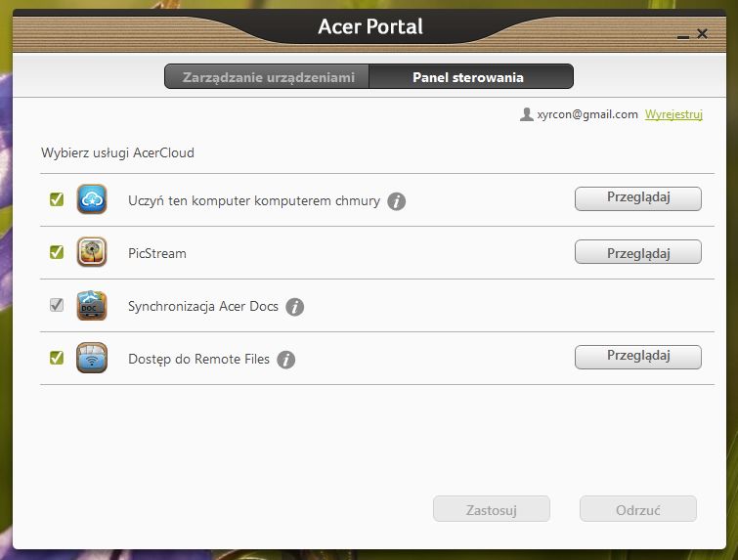Screen dimensions: 738x560
Task: Click the Acer Docs sync icon
Action: (x=92, y=306)
